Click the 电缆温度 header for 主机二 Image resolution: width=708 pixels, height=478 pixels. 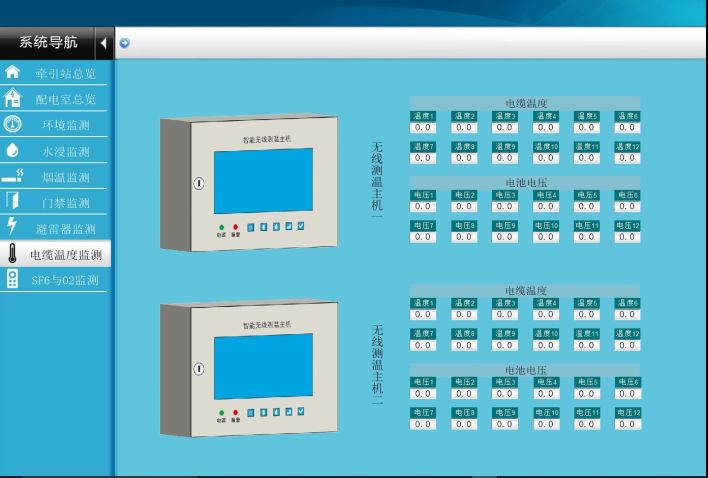[525, 290]
